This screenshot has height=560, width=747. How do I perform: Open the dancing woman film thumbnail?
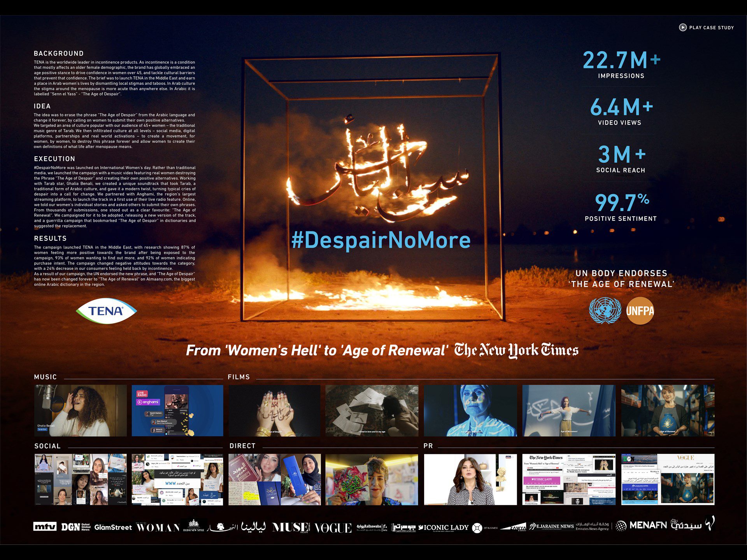[569, 411]
